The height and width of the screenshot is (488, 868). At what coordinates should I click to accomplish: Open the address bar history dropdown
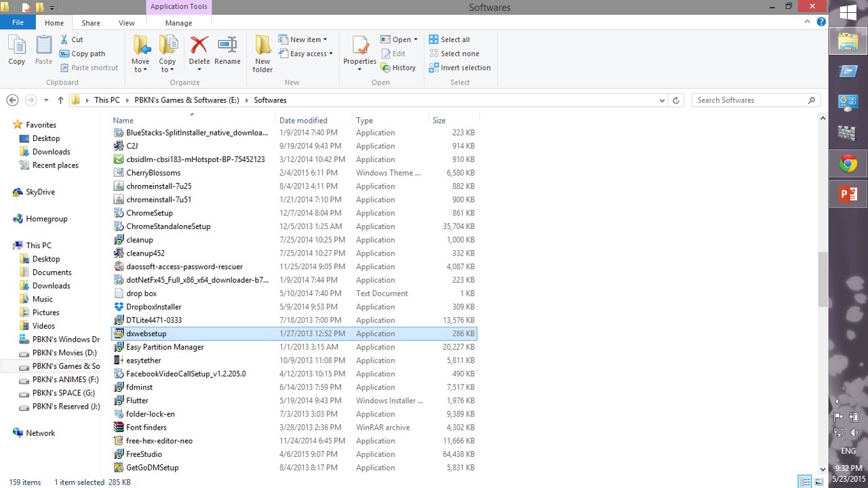coord(662,100)
